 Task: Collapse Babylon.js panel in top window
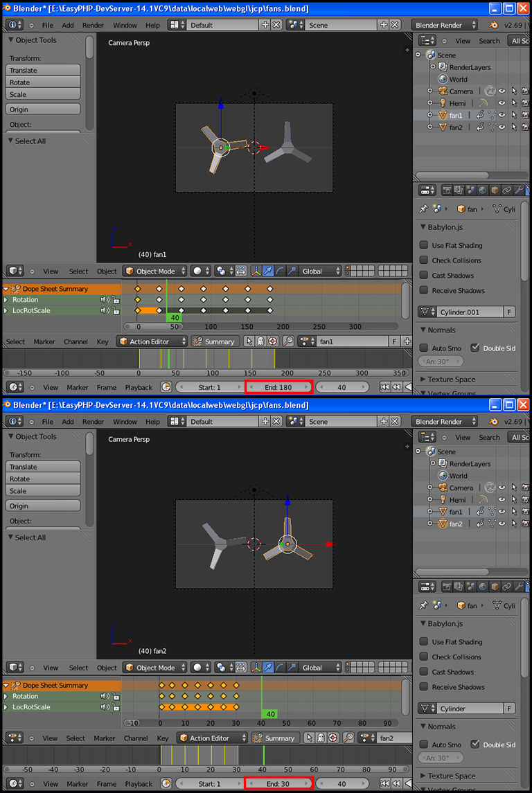click(x=423, y=228)
